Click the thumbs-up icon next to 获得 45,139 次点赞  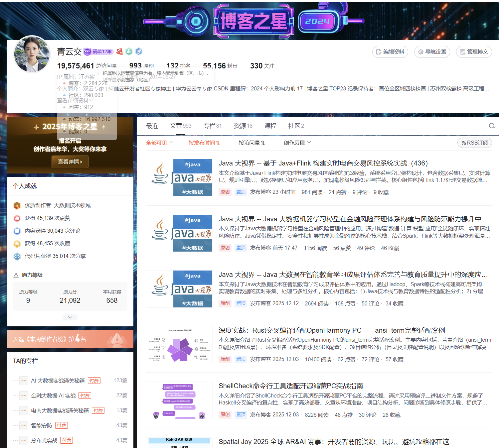coord(17,218)
